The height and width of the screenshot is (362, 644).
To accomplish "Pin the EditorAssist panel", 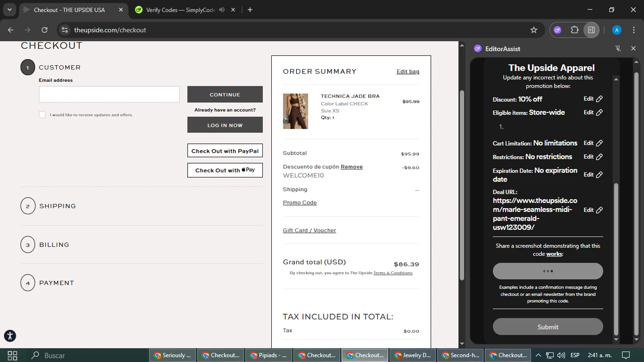I will 618,49.
